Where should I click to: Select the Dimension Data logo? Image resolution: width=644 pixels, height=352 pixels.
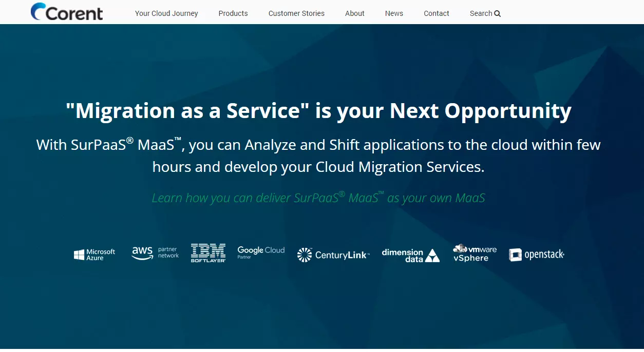pos(410,253)
